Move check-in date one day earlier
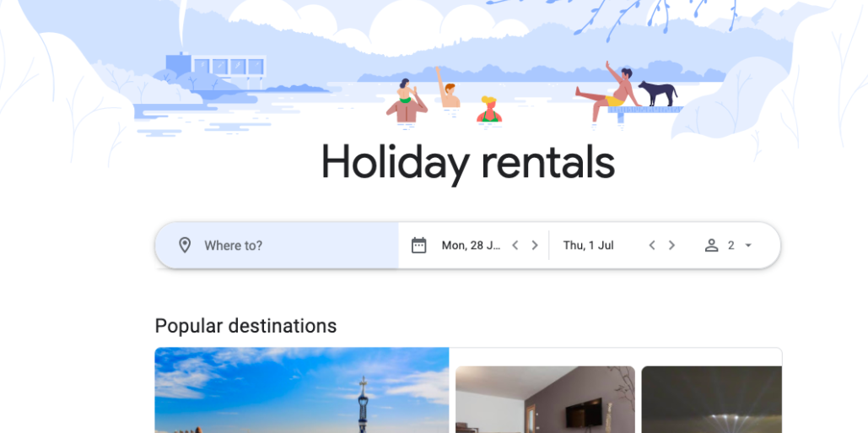 515,246
